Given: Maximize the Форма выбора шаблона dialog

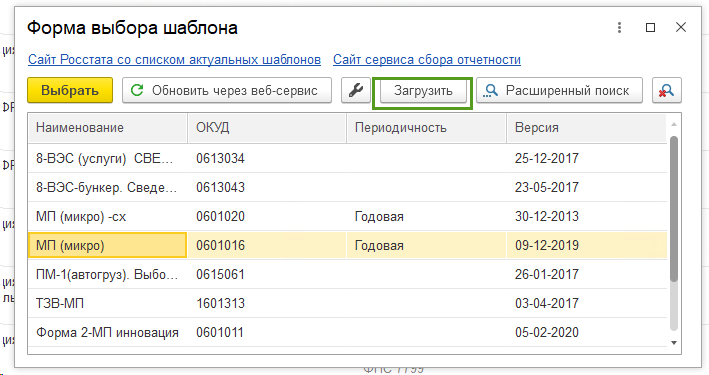Looking at the screenshot, I should point(650,28).
